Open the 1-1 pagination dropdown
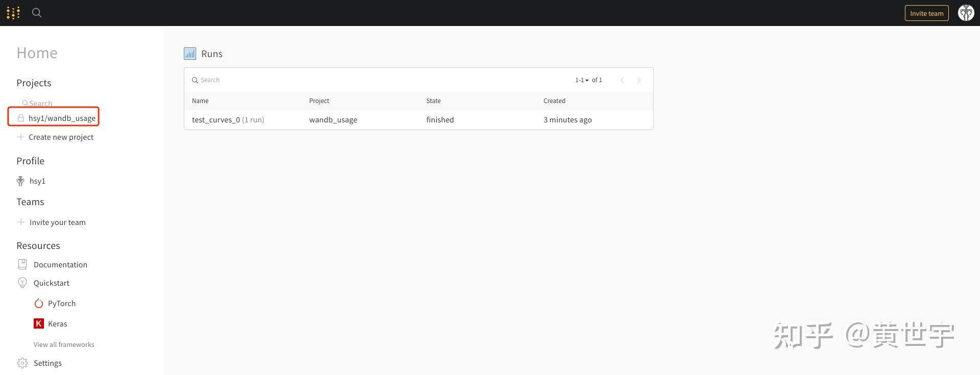Screen dimensions: 980x375 582,80
